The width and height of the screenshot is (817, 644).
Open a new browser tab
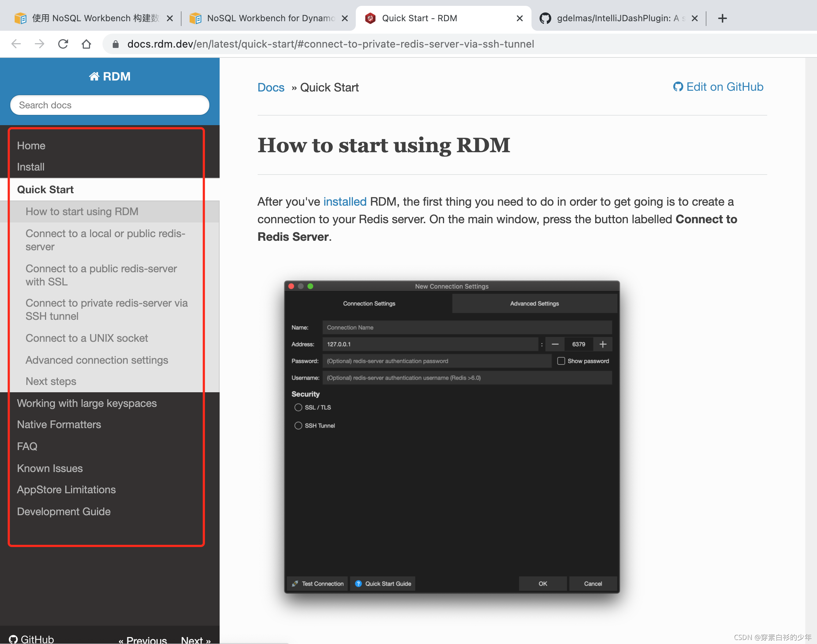point(722,18)
